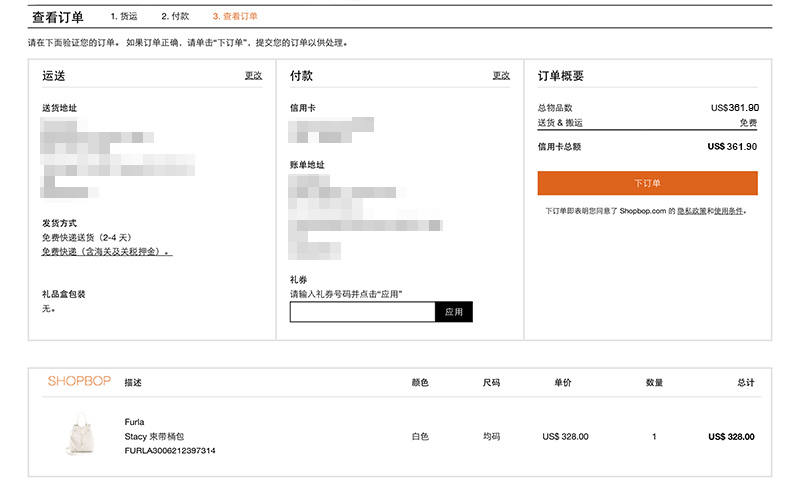
Task: Click product name Stacy 束带桶包
Action: (154, 436)
